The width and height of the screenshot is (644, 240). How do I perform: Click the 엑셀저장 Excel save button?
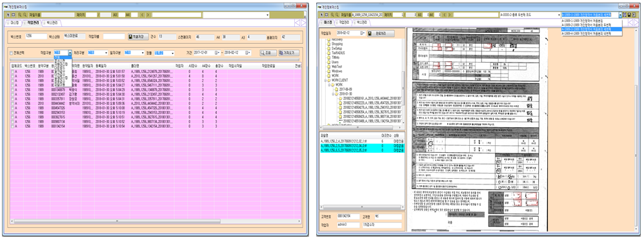pyautogui.click(x=137, y=37)
